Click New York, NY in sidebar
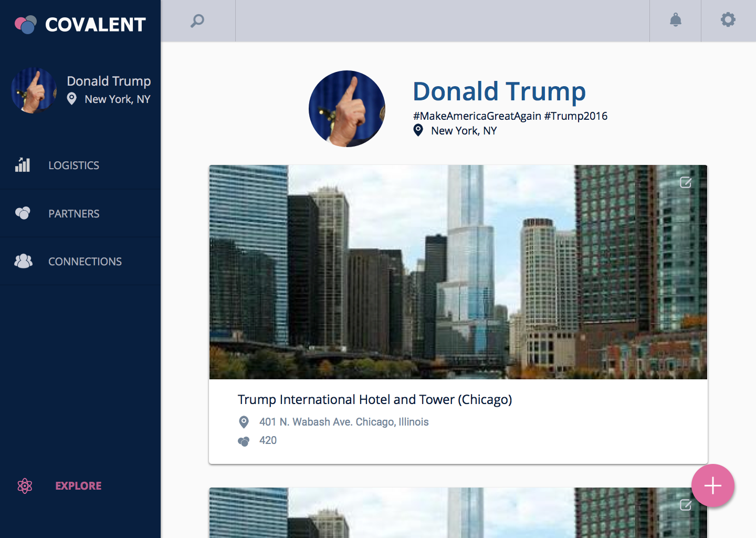The height and width of the screenshot is (538, 756). [x=118, y=99]
